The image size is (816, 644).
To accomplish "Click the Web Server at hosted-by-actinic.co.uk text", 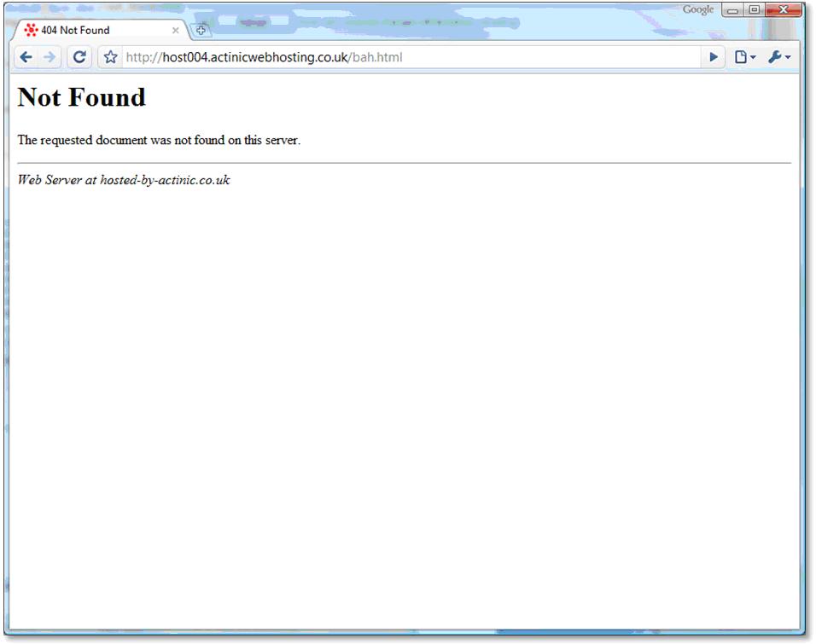I will click(x=124, y=180).
